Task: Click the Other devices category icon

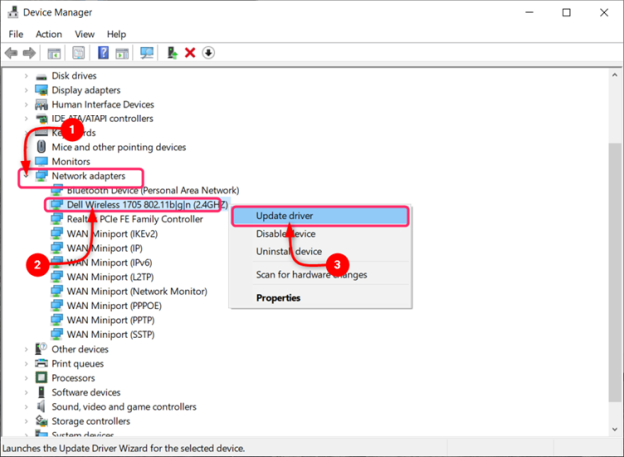Action: tap(41, 349)
